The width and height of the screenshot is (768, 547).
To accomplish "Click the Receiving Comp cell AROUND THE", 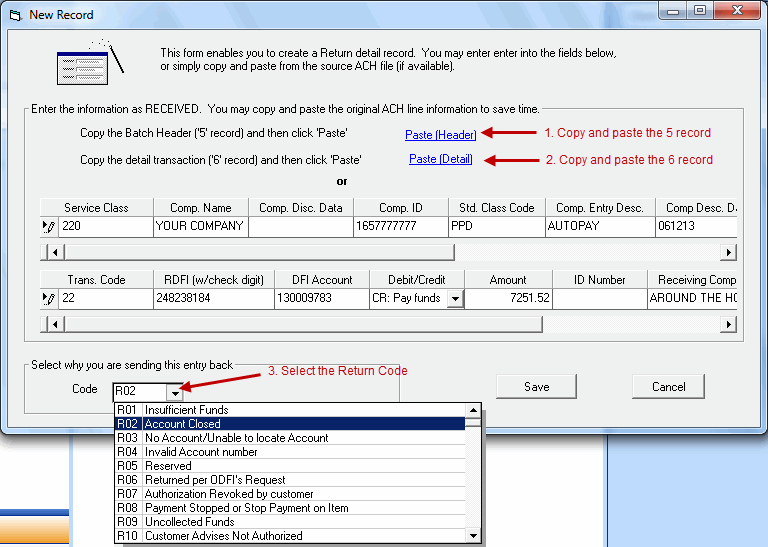I will pyautogui.click(x=692, y=299).
